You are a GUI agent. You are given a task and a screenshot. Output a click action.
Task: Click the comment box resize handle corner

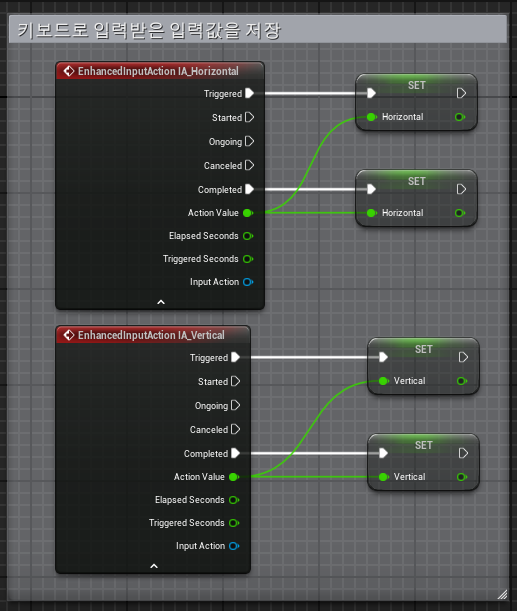(x=503, y=594)
